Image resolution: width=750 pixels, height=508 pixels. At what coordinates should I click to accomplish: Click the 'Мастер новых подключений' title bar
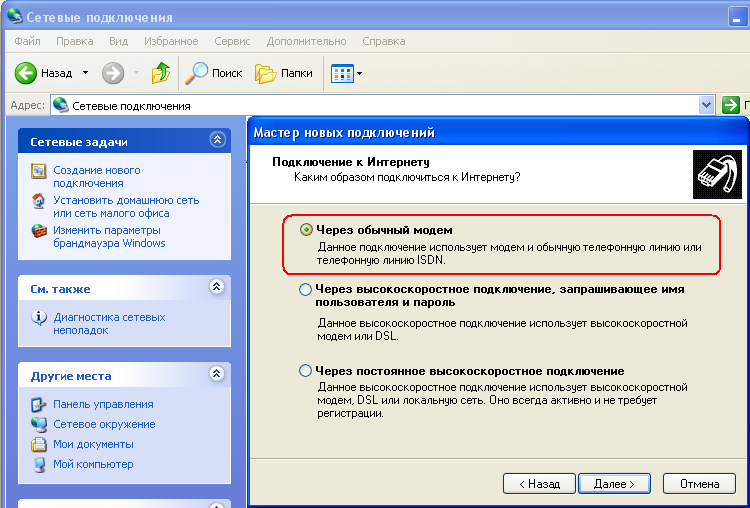tap(497, 132)
